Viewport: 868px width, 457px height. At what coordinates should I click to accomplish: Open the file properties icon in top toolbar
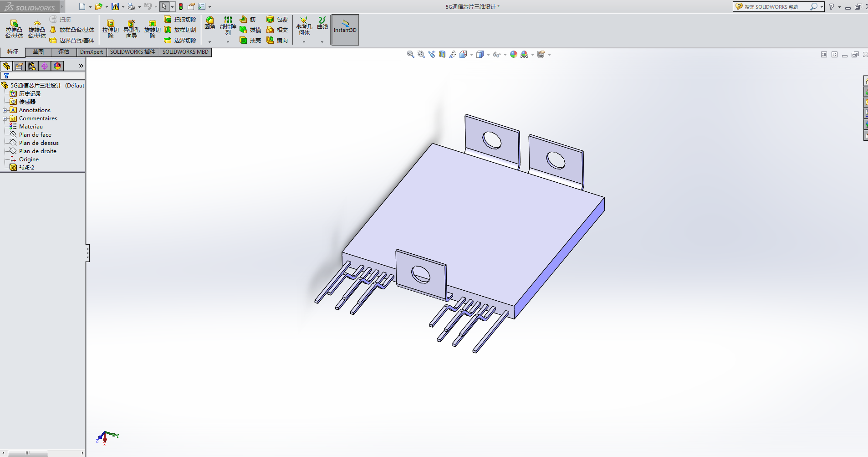191,7
